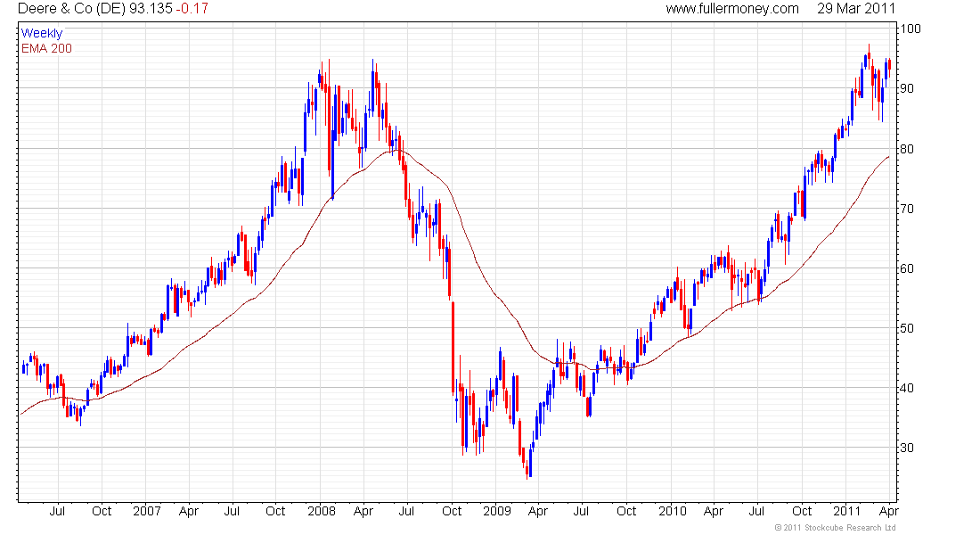Click the 70 price axis label
Viewport: 980px width, 535px height.
907,209
